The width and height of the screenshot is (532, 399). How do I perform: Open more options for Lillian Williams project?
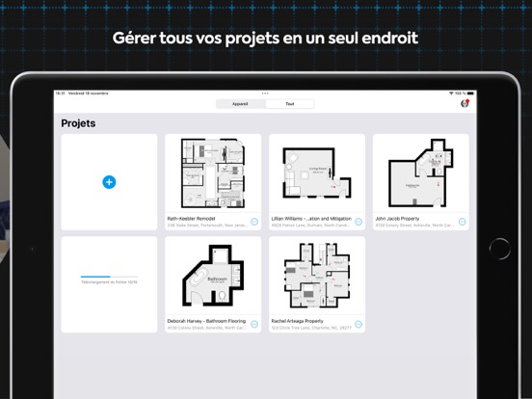pyautogui.click(x=359, y=222)
